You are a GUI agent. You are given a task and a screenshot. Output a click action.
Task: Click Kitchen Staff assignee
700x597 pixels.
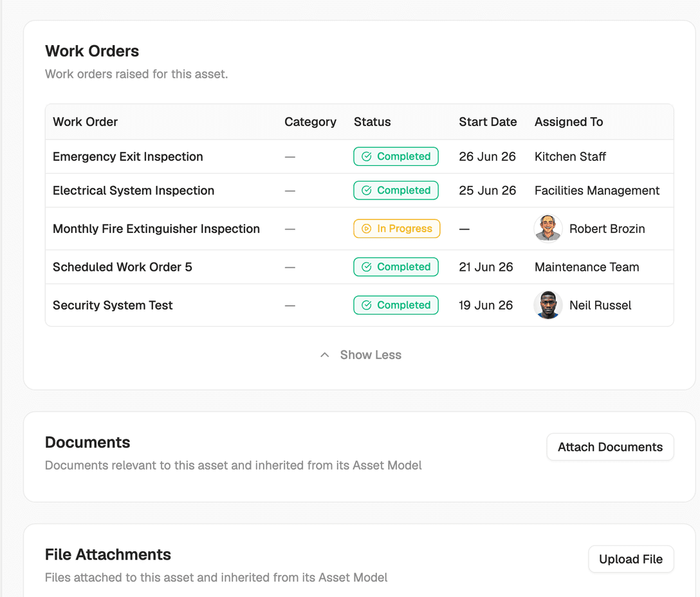pyautogui.click(x=570, y=157)
